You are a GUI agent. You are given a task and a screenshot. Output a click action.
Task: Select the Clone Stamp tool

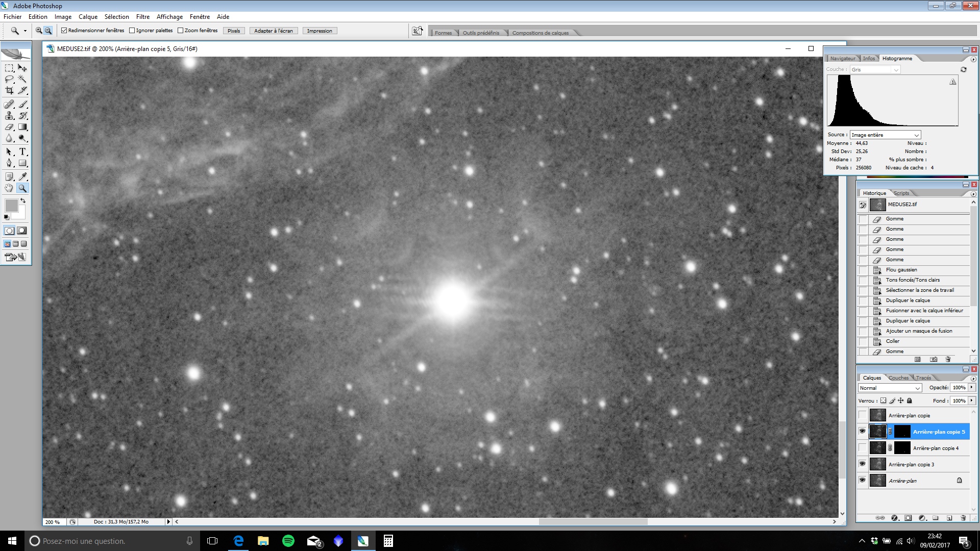pyautogui.click(x=9, y=116)
